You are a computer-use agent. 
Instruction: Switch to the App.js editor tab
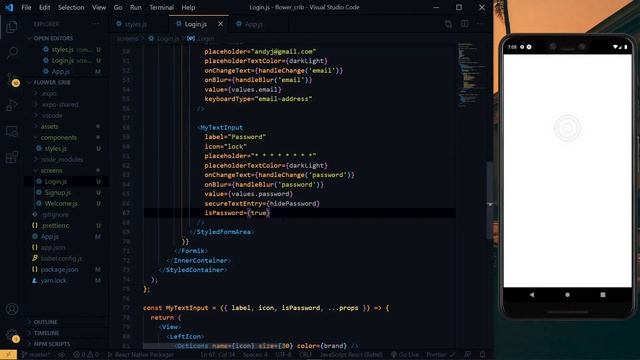point(254,24)
